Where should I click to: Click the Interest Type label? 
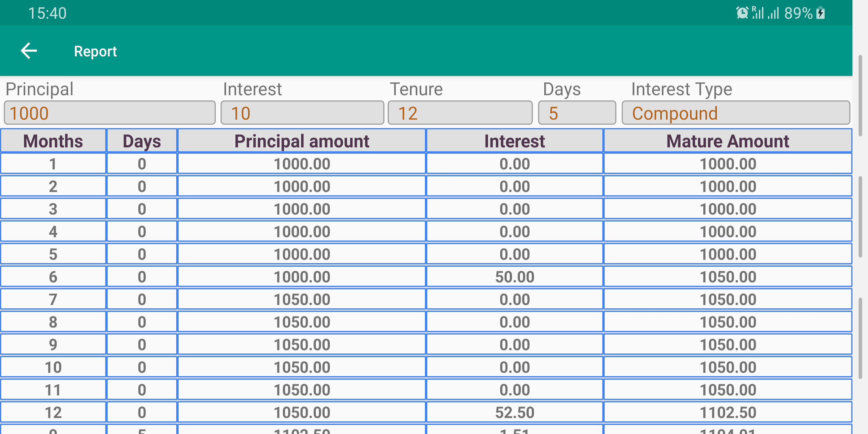[681, 89]
